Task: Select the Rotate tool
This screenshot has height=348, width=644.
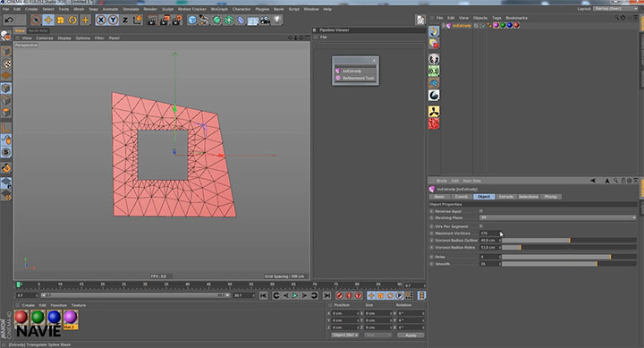Action: tap(72, 20)
